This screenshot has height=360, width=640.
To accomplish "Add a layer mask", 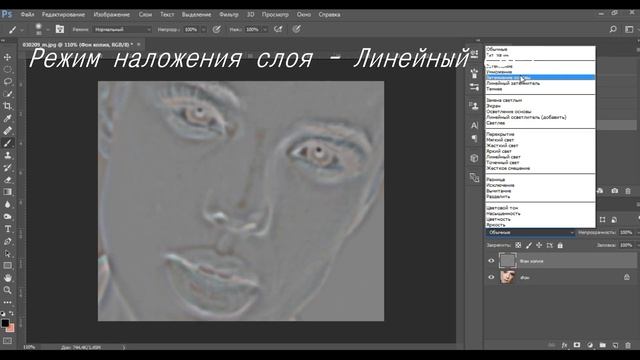I will [577, 345].
